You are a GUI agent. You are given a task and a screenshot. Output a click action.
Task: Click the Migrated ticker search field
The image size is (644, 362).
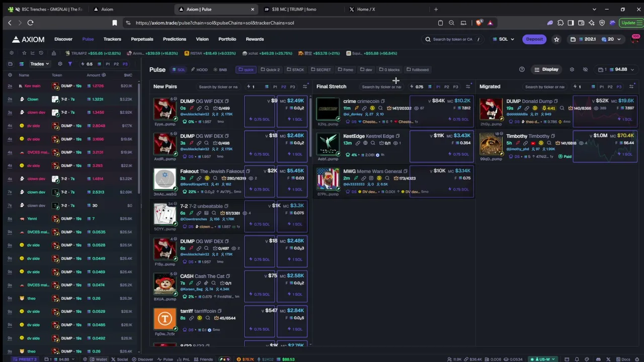[544, 86]
